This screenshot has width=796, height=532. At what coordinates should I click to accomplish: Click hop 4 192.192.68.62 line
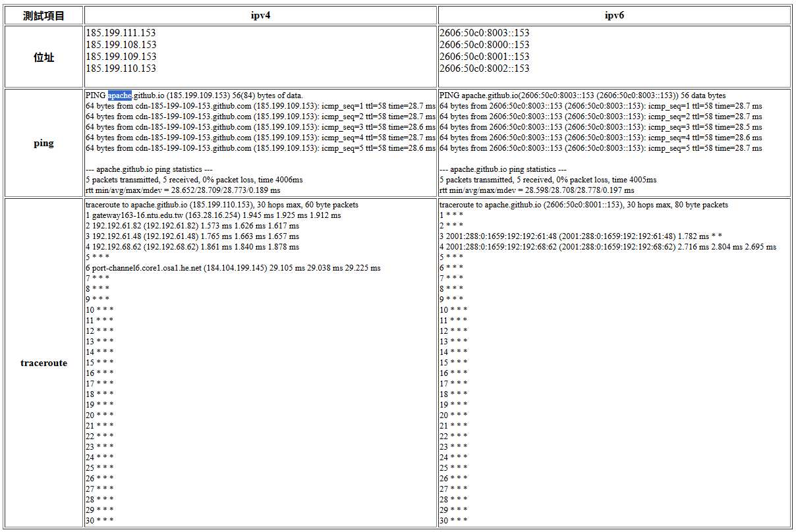coord(192,247)
